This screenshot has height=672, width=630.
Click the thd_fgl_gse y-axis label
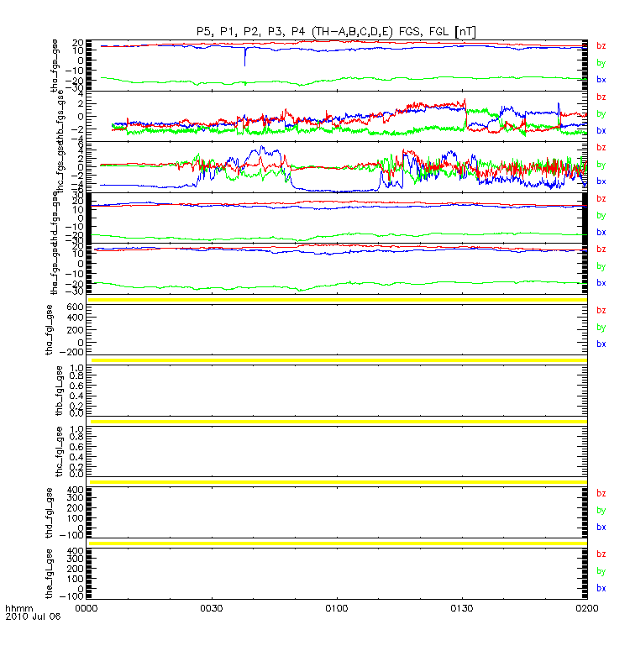[x=49, y=512]
